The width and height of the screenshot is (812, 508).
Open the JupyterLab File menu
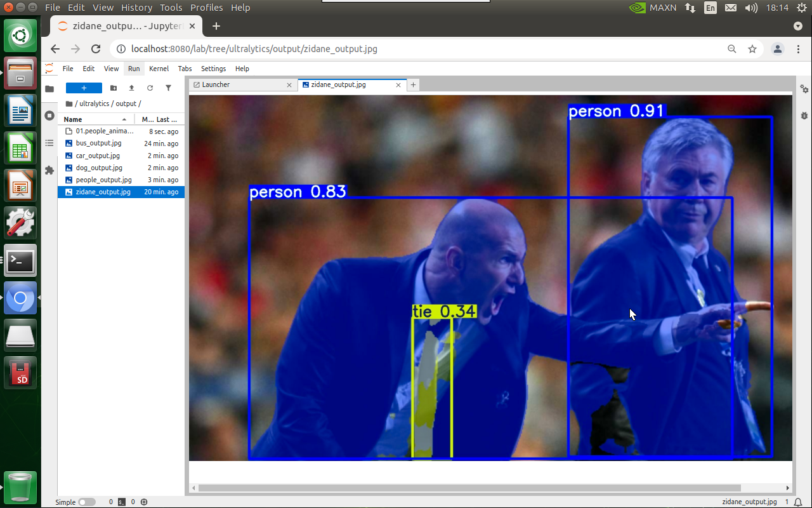(68, 69)
